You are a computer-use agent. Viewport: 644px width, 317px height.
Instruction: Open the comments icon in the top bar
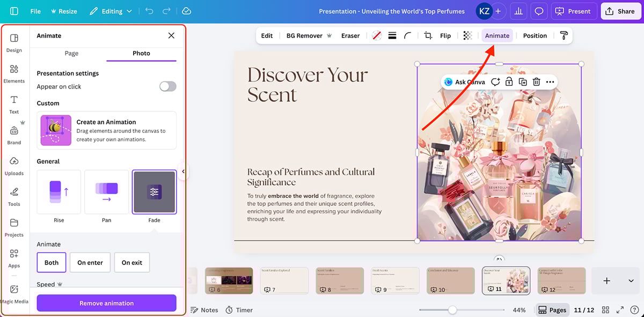(538, 11)
